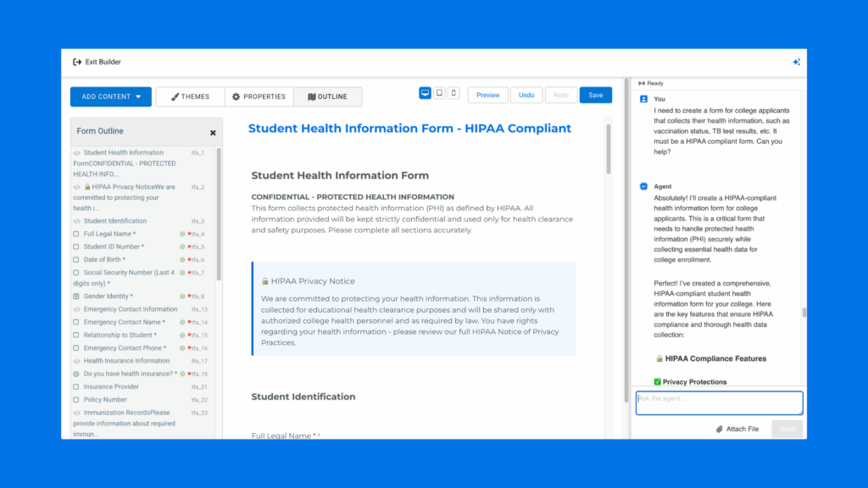868x488 pixels.
Task: Switch to mobile phone preview icon
Action: 453,93
